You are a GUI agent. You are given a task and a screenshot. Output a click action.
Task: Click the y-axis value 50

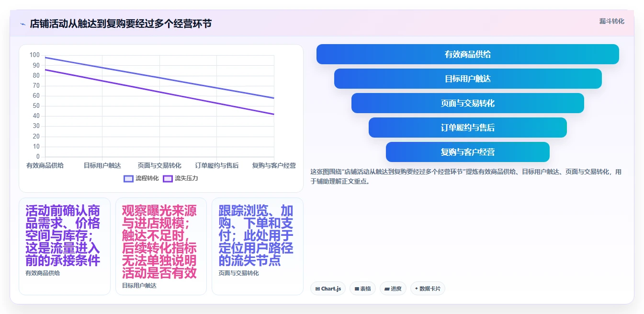click(x=36, y=106)
